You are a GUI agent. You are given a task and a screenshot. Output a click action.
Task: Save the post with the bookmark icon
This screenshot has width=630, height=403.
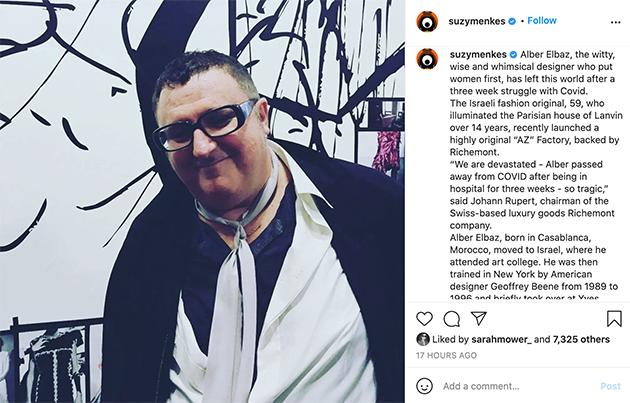coord(614,319)
